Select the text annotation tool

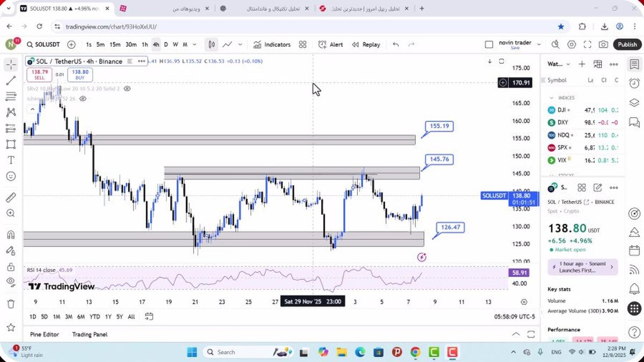[x=11, y=160]
